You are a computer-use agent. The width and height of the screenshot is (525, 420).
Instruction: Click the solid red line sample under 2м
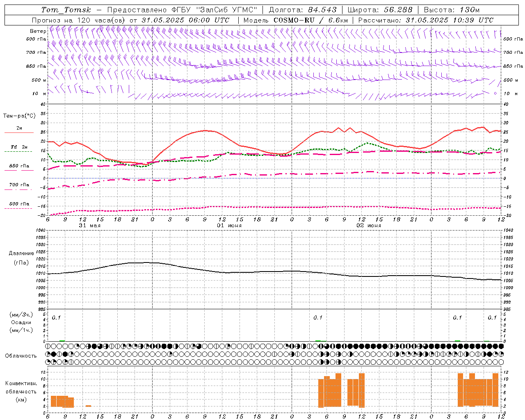point(19,132)
